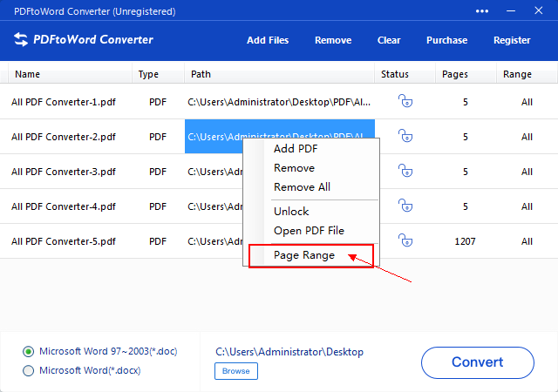Click Browse to choose output folder
The height and width of the screenshot is (392, 558).
pyautogui.click(x=236, y=371)
